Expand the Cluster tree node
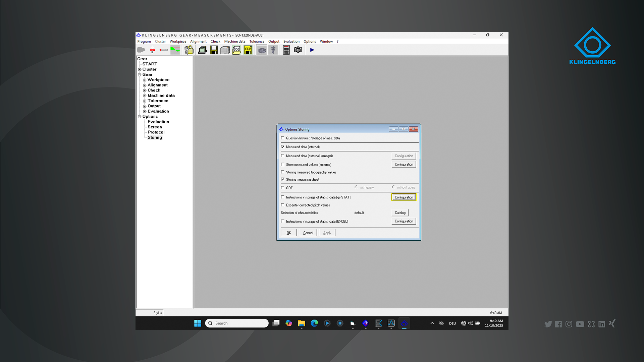This screenshot has width=644, height=362. (x=140, y=69)
